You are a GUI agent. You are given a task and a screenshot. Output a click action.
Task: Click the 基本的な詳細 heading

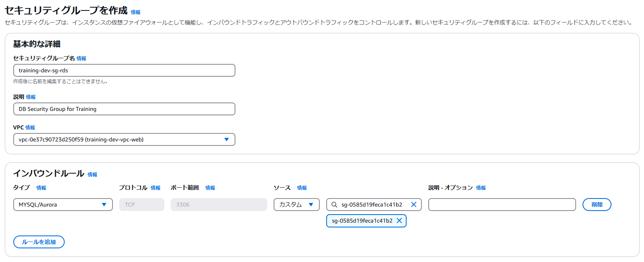click(37, 44)
